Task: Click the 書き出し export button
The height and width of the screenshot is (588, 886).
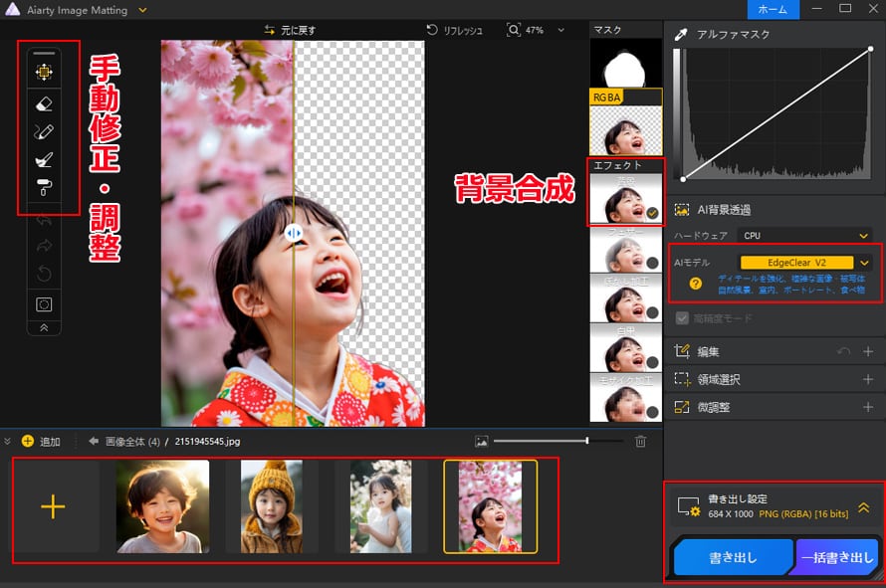Action: point(734,557)
